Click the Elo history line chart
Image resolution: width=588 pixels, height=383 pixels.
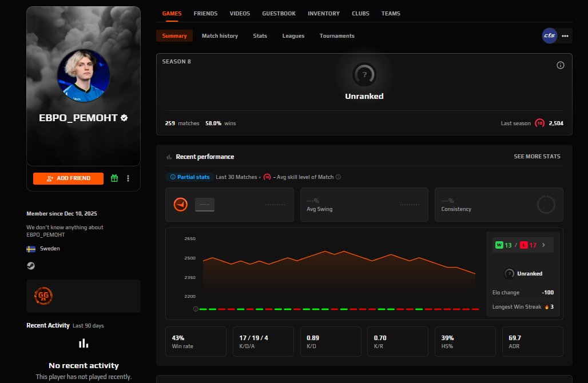[x=339, y=272]
